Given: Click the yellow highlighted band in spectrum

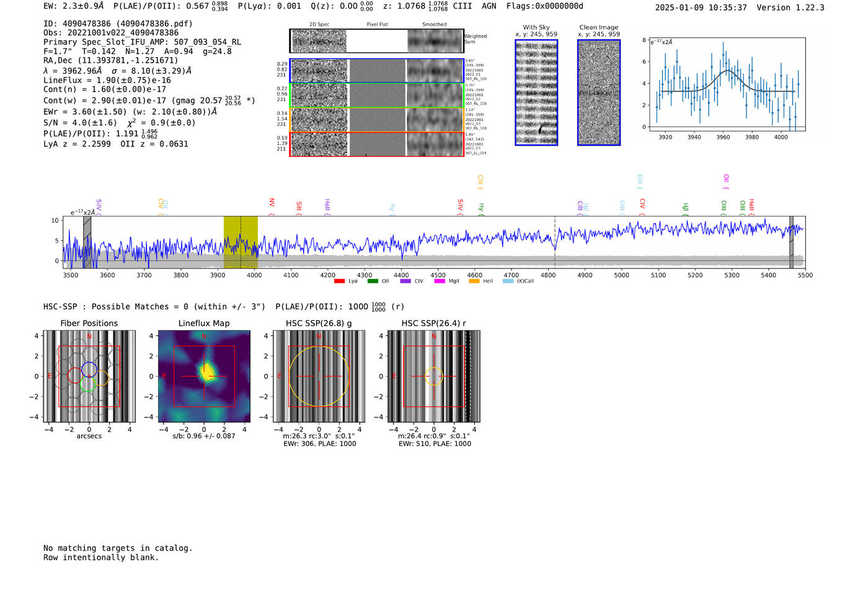Looking at the screenshot, I should (241, 242).
